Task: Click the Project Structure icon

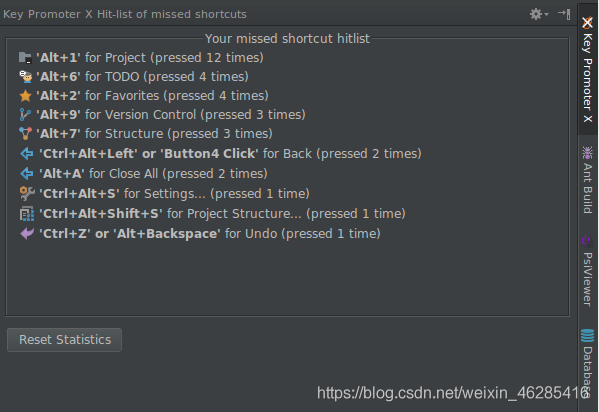Action: click(27, 214)
